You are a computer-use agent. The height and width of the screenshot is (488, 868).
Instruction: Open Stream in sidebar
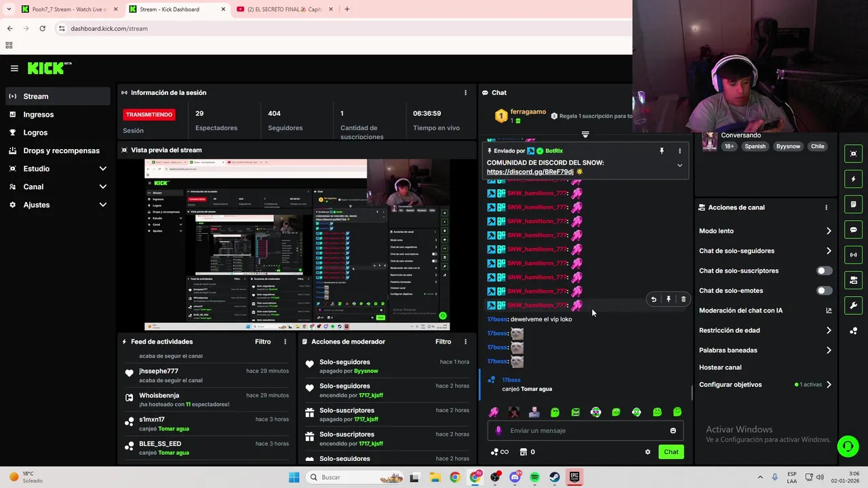(58, 96)
